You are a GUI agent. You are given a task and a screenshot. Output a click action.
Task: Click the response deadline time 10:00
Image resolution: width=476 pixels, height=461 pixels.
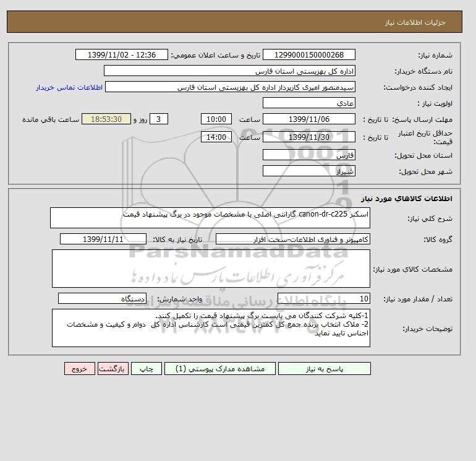click(216, 119)
